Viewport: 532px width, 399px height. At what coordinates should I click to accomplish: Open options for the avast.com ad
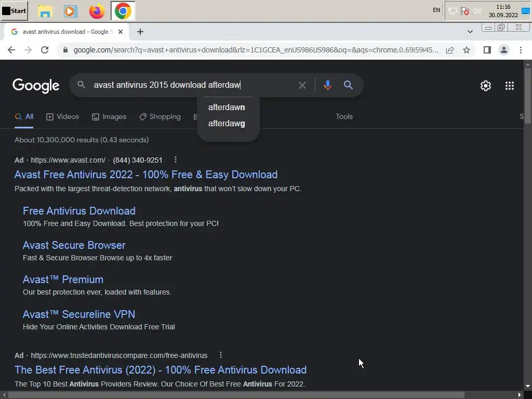click(x=175, y=159)
